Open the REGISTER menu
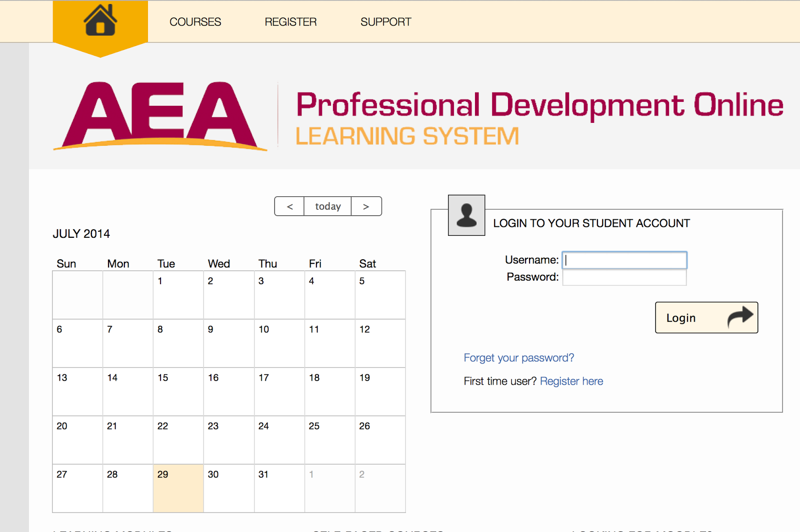This screenshot has width=800, height=532. 290,21
